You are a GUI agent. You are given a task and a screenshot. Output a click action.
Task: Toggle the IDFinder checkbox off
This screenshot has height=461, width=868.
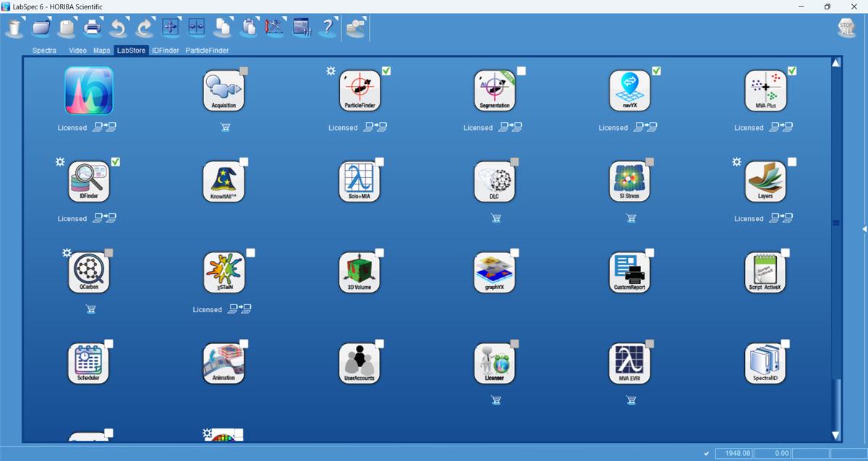point(116,162)
